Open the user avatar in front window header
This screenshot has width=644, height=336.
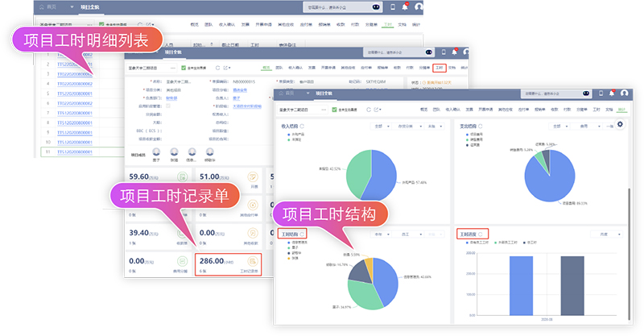625,93
